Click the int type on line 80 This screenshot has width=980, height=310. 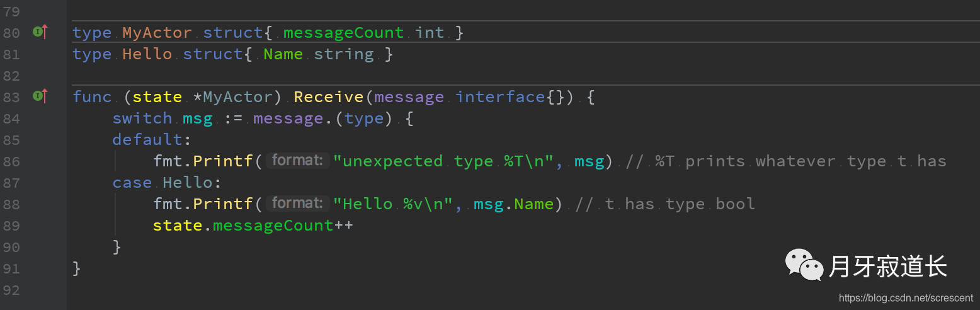point(430,33)
